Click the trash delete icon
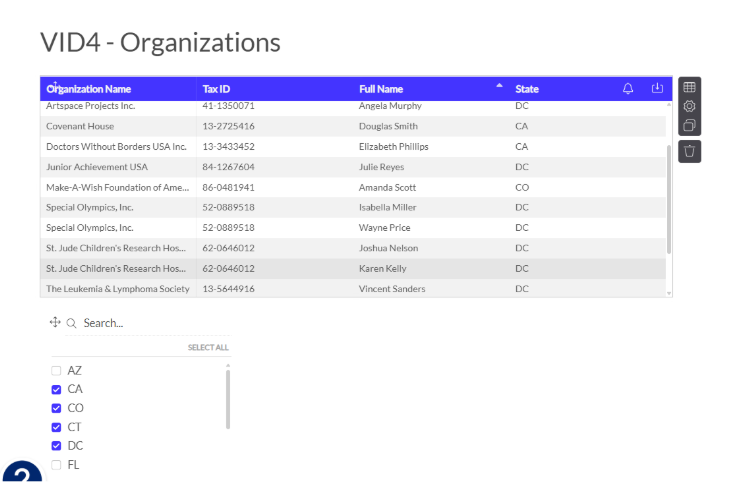The image size is (733, 482). (690, 151)
